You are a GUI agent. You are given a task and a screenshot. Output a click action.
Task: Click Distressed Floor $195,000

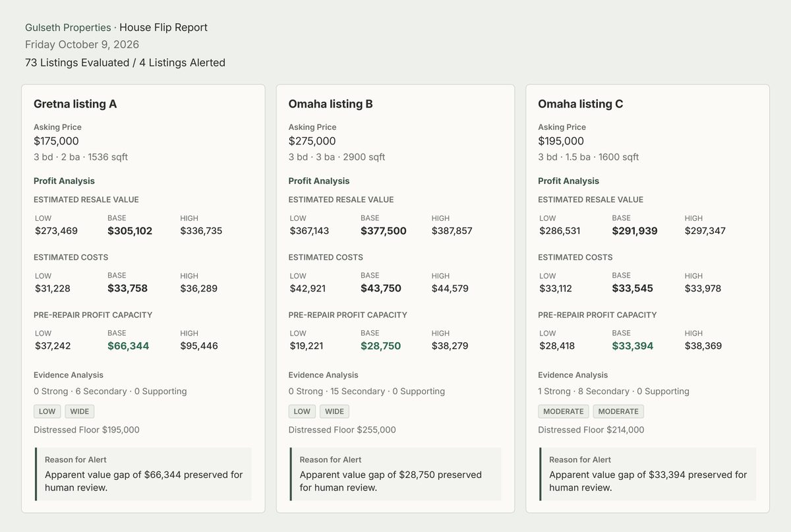pyautogui.click(x=86, y=430)
